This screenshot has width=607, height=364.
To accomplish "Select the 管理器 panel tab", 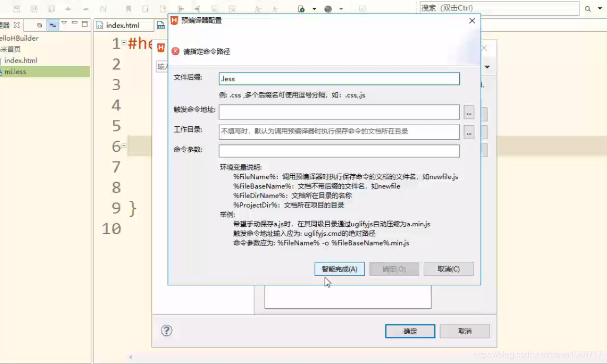I will coord(5,25).
